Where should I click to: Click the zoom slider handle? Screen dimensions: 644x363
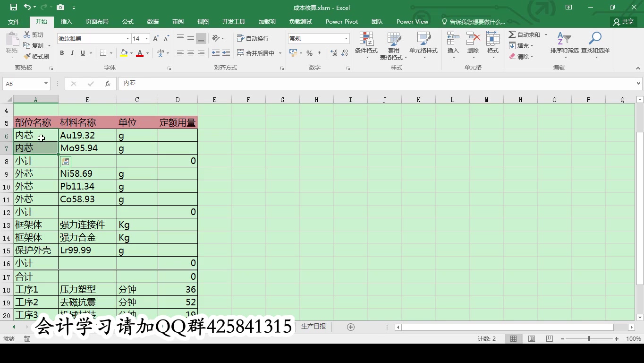click(589, 339)
